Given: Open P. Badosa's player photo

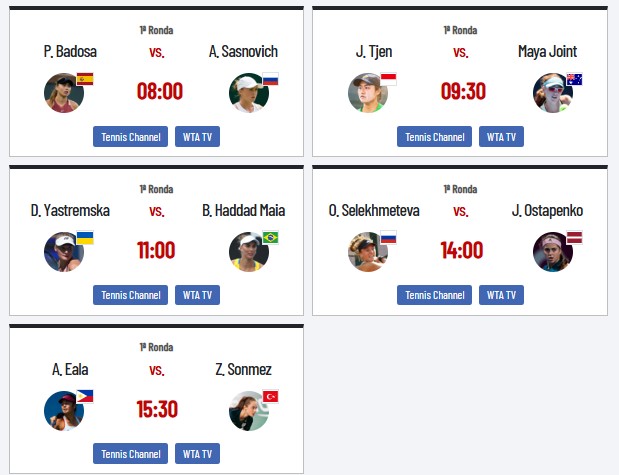Looking at the screenshot, I should [x=64, y=93].
